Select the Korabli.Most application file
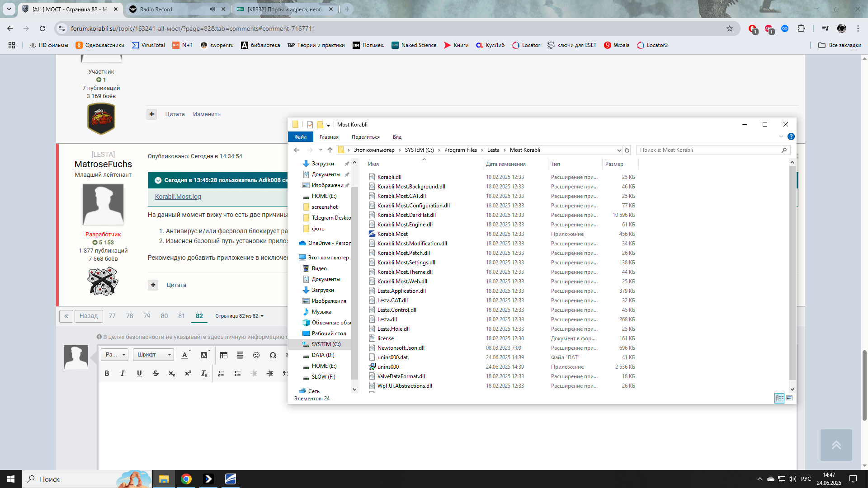The image size is (868, 488). (x=392, y=234)
